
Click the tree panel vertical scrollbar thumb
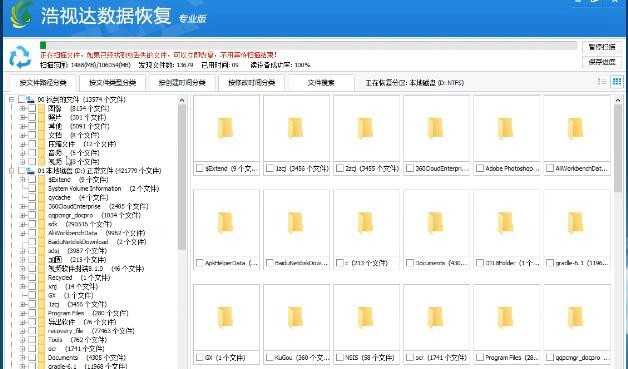pos(182,176)
